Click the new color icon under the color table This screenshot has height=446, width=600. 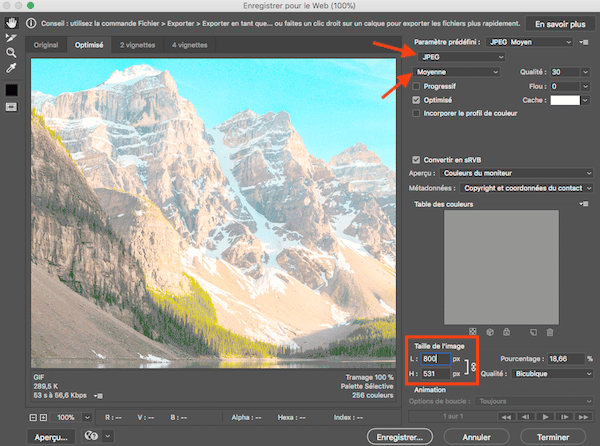click(x=534, y=331)
